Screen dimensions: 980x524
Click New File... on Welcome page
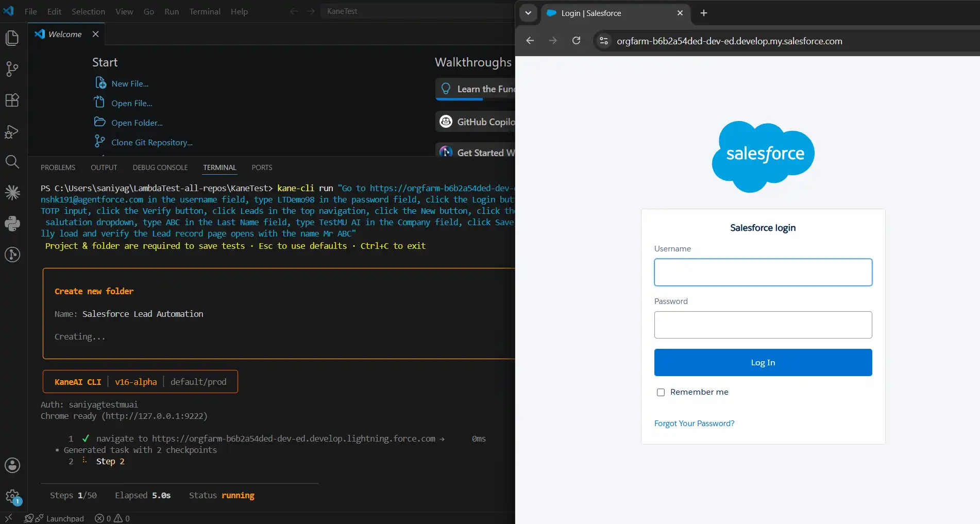130,83
